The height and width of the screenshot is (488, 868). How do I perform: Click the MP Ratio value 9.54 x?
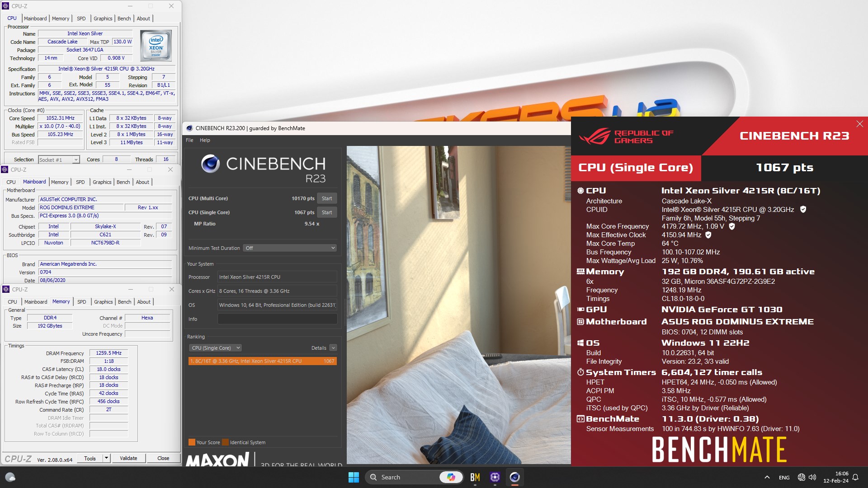pyautogui.click(x=311, y=224)
